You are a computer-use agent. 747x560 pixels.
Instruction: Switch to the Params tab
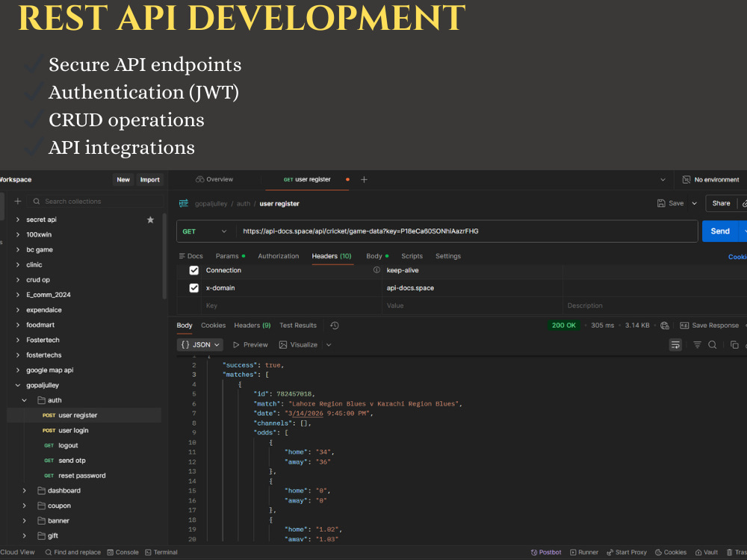[x=231, y=256]
